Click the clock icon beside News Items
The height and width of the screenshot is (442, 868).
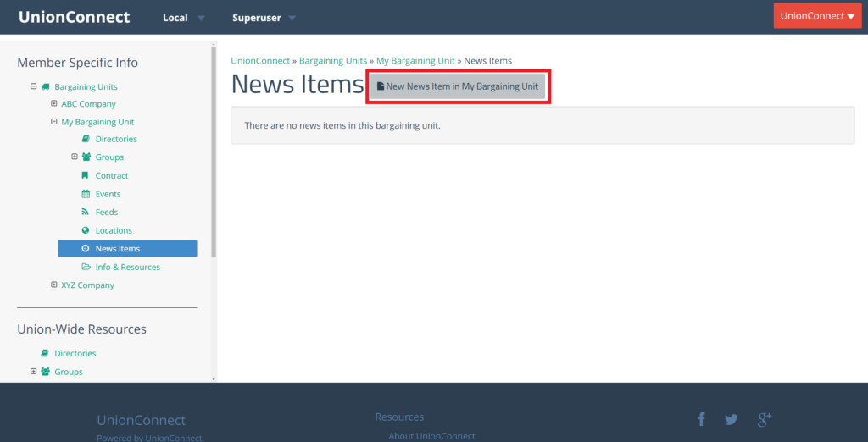86,248
